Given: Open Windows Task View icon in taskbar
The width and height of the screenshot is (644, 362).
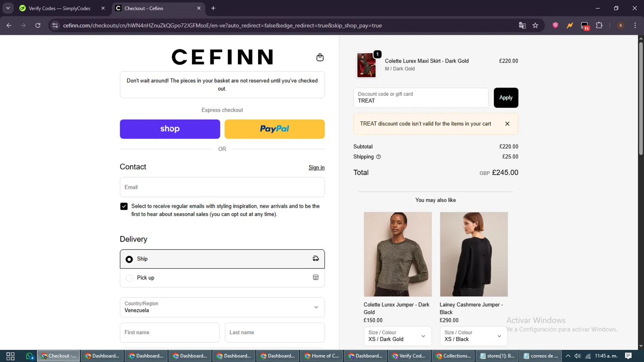Looking at the screenshot, I should click(11, 356).
